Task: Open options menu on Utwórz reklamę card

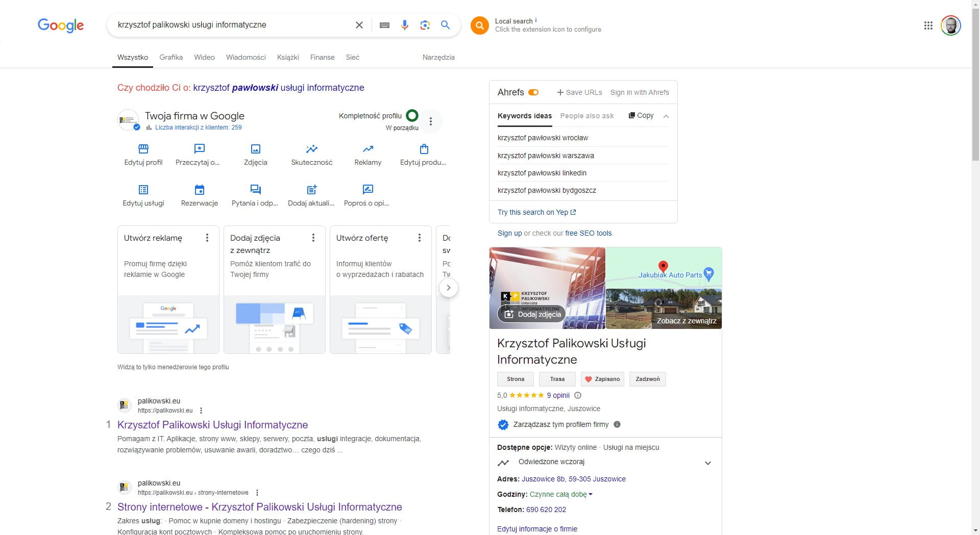Action: pos(207,238)
